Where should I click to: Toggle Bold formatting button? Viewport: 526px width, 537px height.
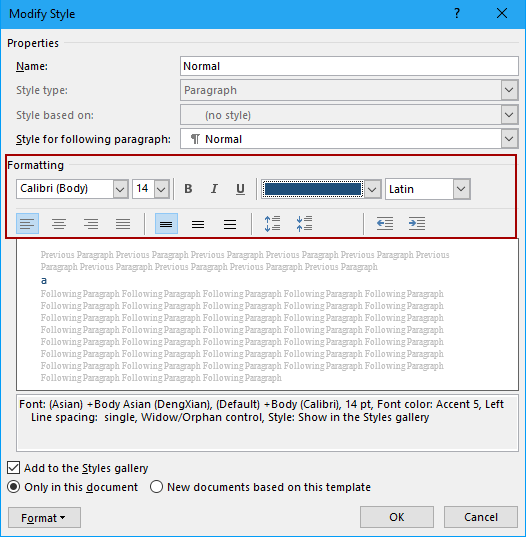tap(188, 189)
